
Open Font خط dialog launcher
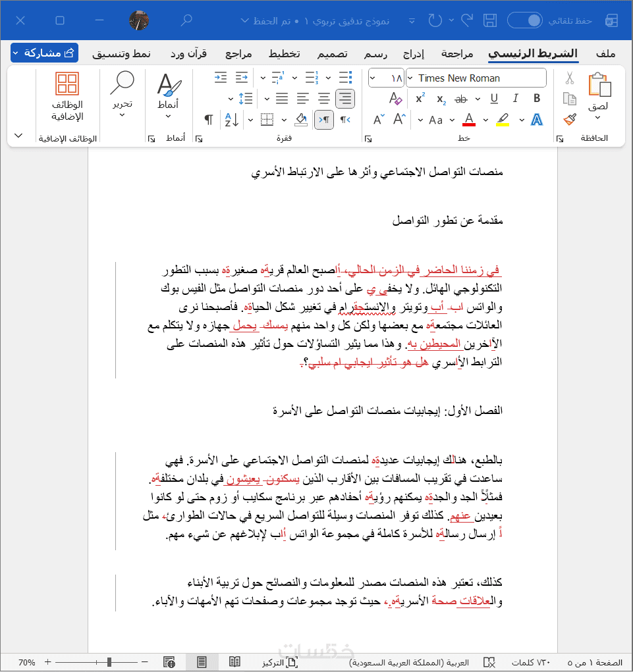[368, 138]
